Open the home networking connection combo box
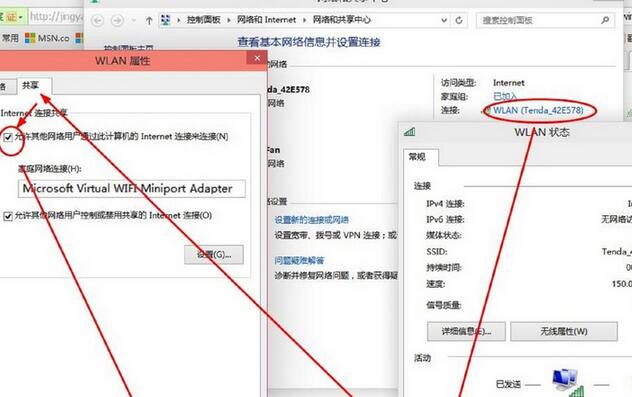The image size is (632, 397). click(131, 189)
